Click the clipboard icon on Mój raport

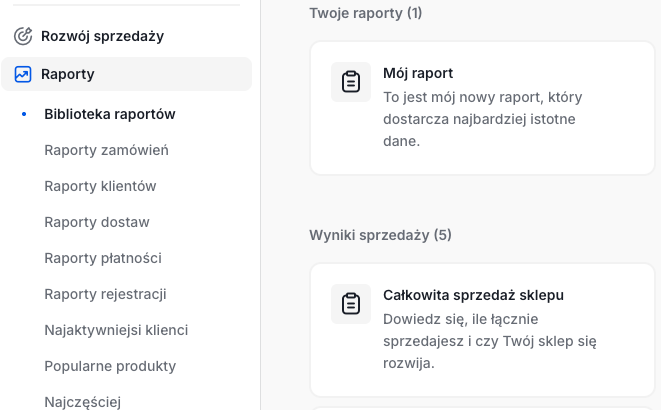[x=351, y=82]
